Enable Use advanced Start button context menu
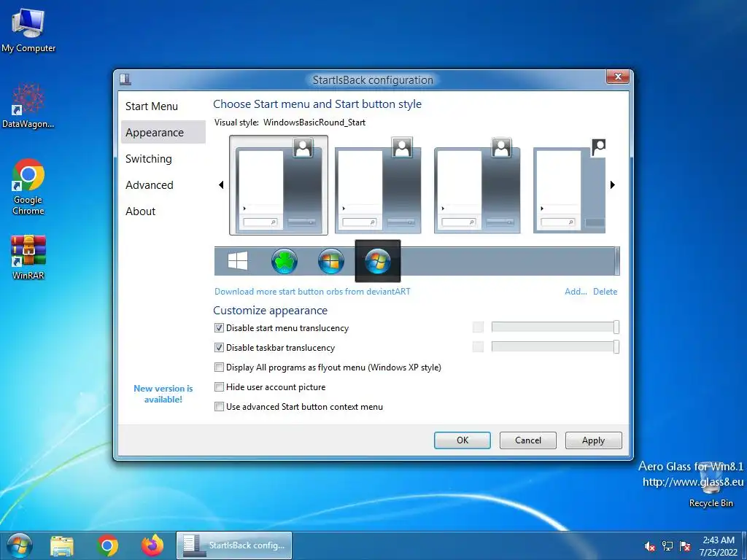Image resolution: width=747 pixels, height=560 pixels. (219, 407)
